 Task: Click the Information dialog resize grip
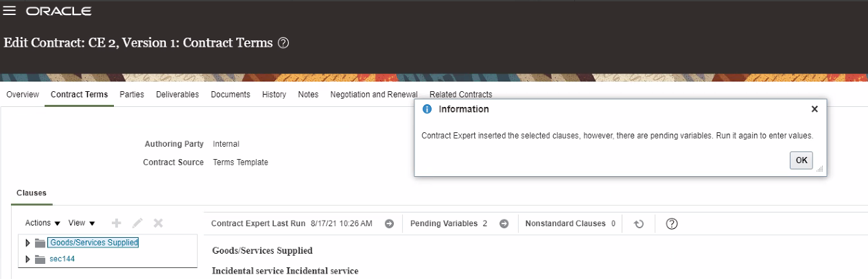pos(820,169)
